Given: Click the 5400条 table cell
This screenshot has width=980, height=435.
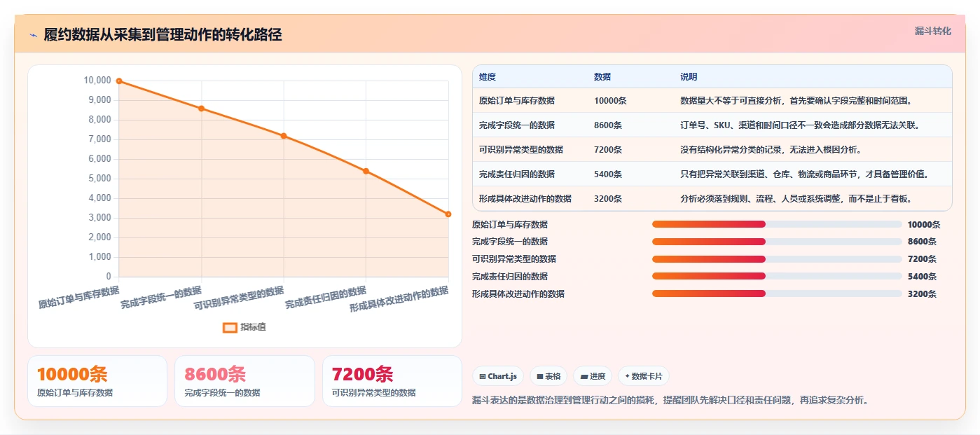Looking at the screenshot, I should [x=608, y=174].
